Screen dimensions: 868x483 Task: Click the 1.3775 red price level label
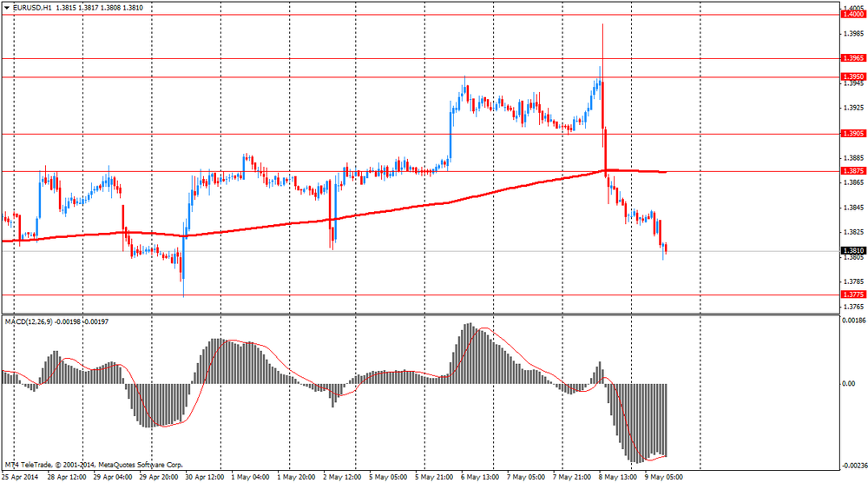click(853, 294)
